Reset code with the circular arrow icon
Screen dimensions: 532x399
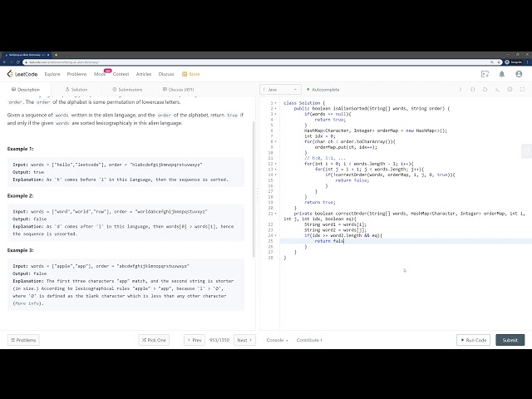coord(485,90)
